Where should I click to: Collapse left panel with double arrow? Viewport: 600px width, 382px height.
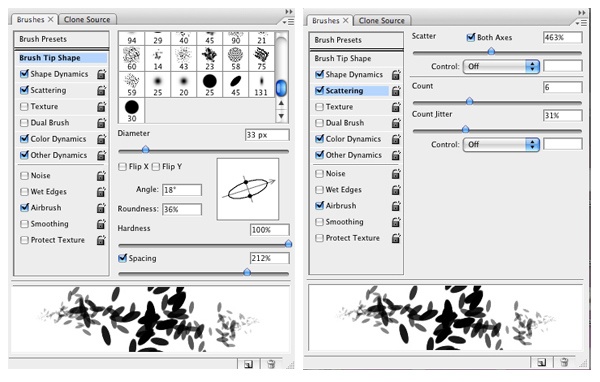pos(289,12)
